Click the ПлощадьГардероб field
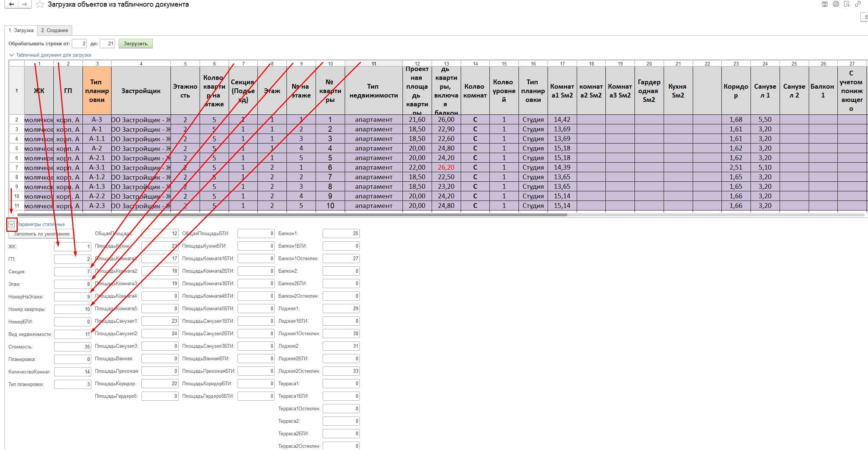The image size is (868, 450). 160,396
